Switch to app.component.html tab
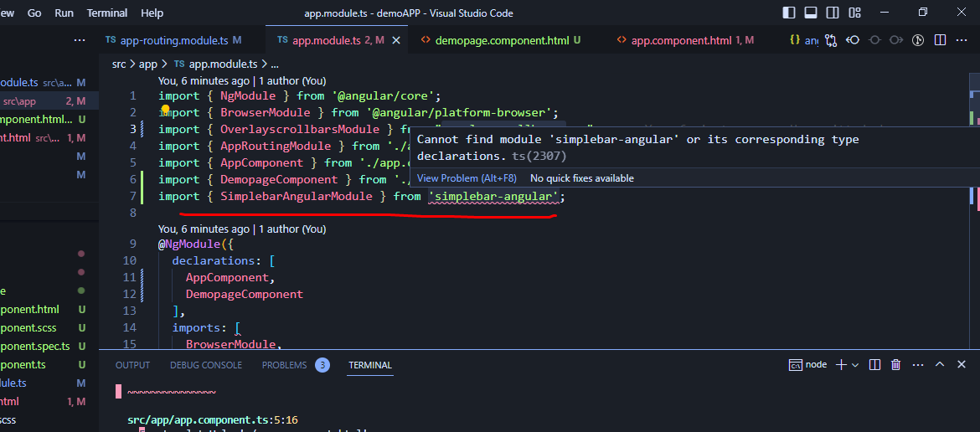Viewport: 980px width, 432px height. pyautogui.click(x=685, y=40)
